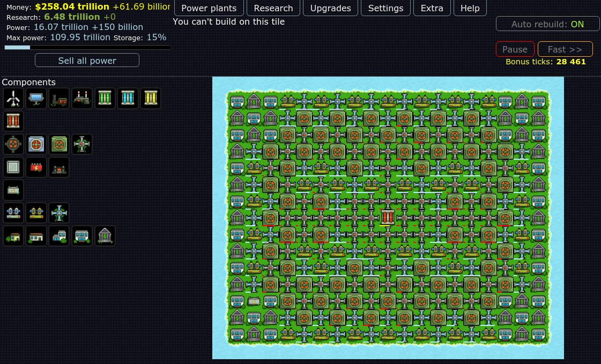Viewport: 601px width, 364px height.
Task: Select the red battery component
Action: (x=36, y=167)
